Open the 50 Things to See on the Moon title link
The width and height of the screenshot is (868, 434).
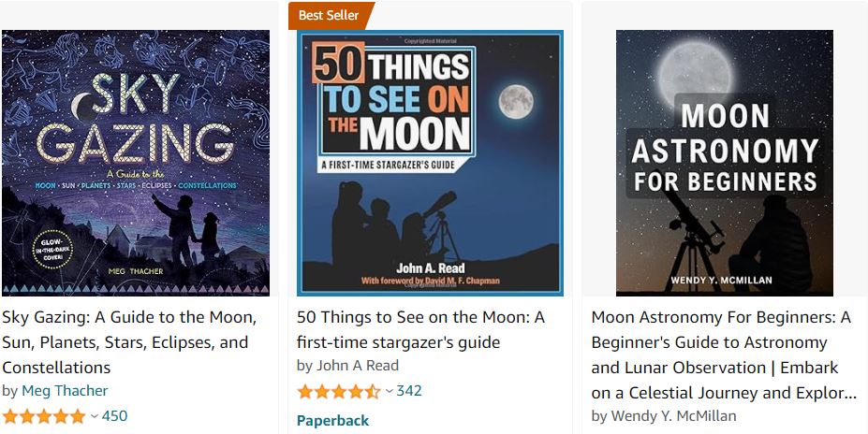[420, 329]
